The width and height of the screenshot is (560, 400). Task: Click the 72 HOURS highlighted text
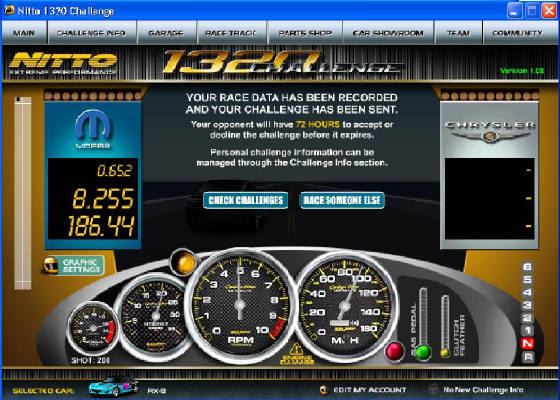(x=318, y=125)
